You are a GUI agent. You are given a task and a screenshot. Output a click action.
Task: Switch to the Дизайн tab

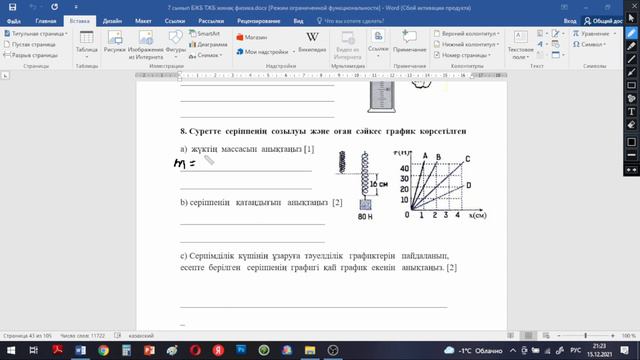click(112, 21)
